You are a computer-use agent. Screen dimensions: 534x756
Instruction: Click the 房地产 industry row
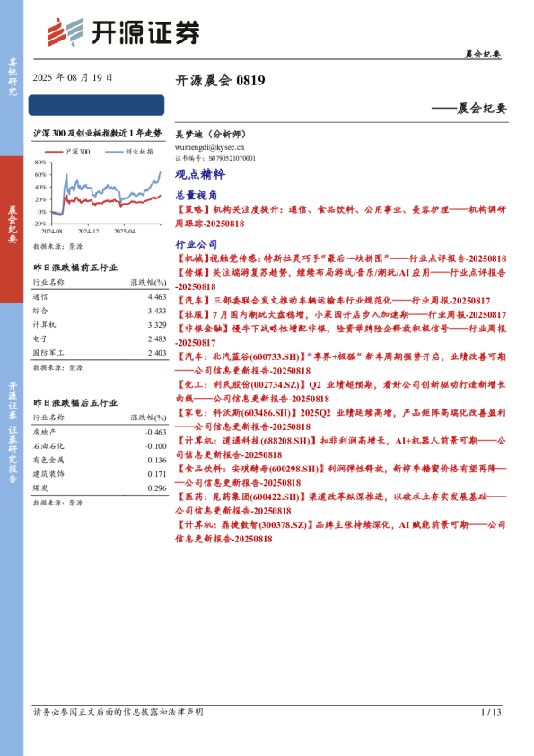100,432
